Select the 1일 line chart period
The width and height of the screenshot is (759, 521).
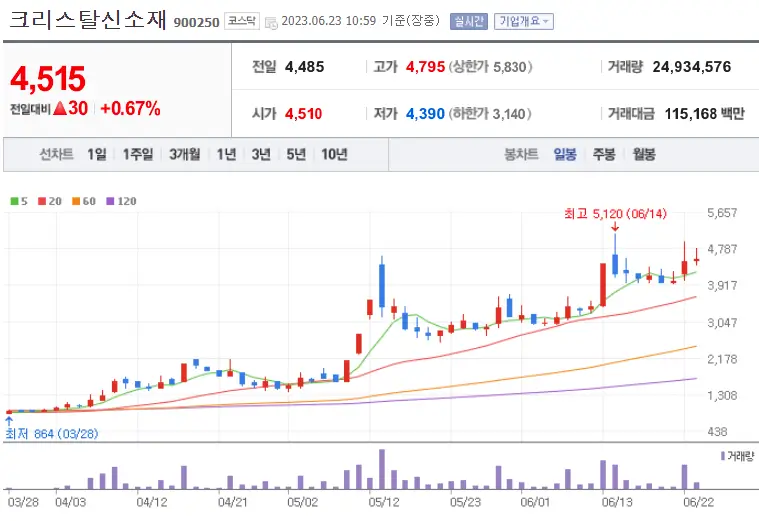pos(97,154)
